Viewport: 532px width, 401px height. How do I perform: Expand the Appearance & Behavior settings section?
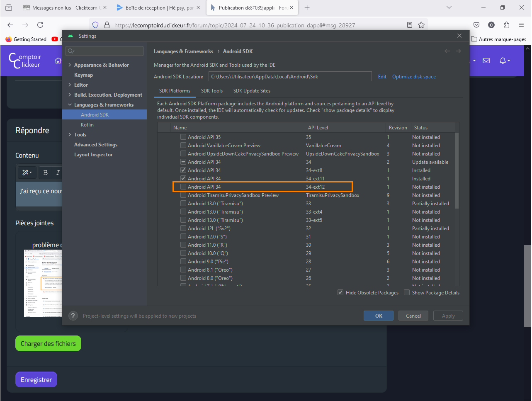70,65
